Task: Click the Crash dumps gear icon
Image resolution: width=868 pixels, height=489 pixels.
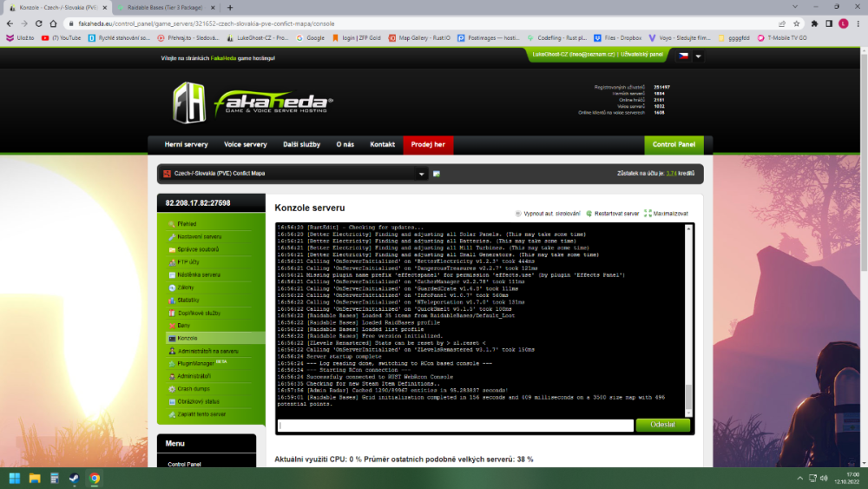Action: 172,389
